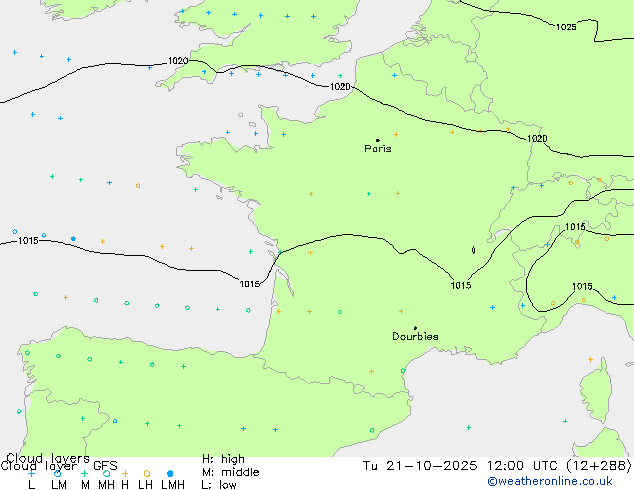Click the 'Tu 21-10-2025 12:00 UTC' timestamp

point(463,466)
